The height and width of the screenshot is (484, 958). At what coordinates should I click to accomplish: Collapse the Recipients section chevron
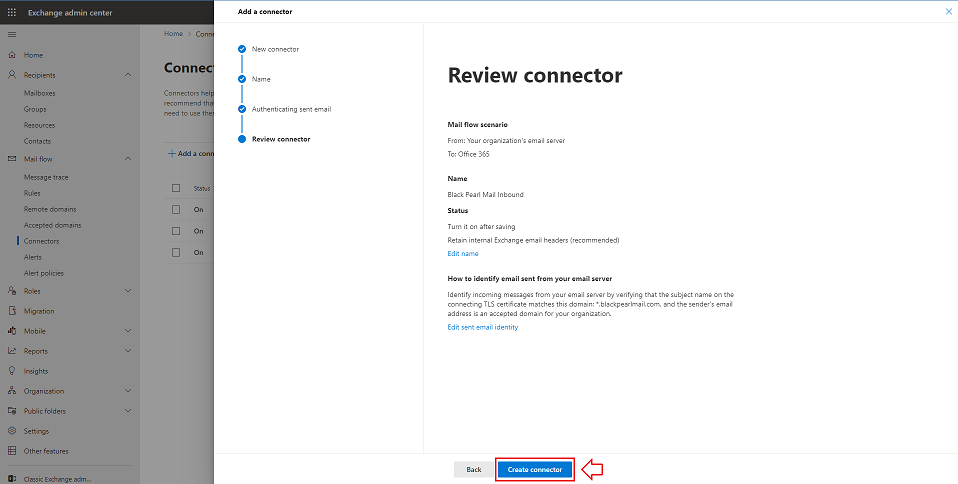(128, 75)
